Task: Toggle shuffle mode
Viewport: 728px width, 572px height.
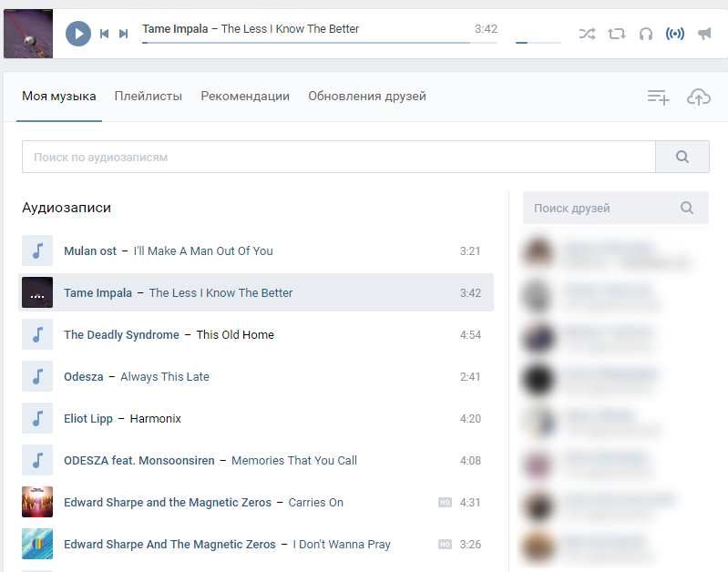Action: coord(588,34)
